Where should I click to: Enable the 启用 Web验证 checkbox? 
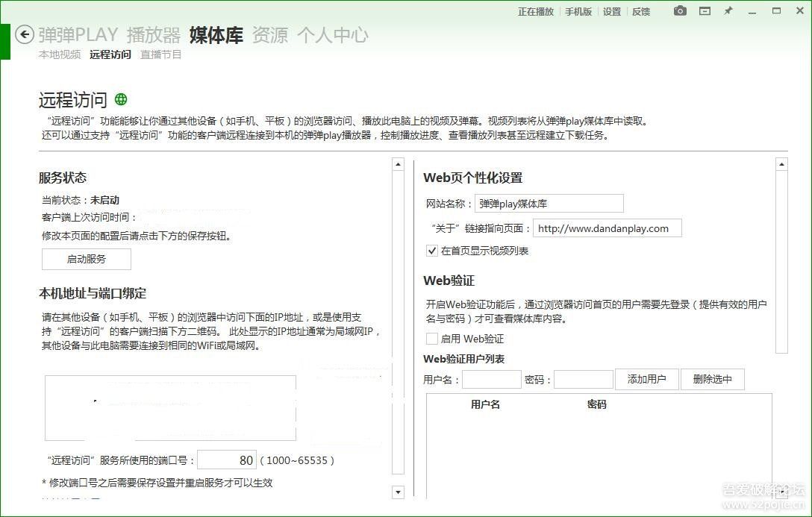click(x=432, y=339)
